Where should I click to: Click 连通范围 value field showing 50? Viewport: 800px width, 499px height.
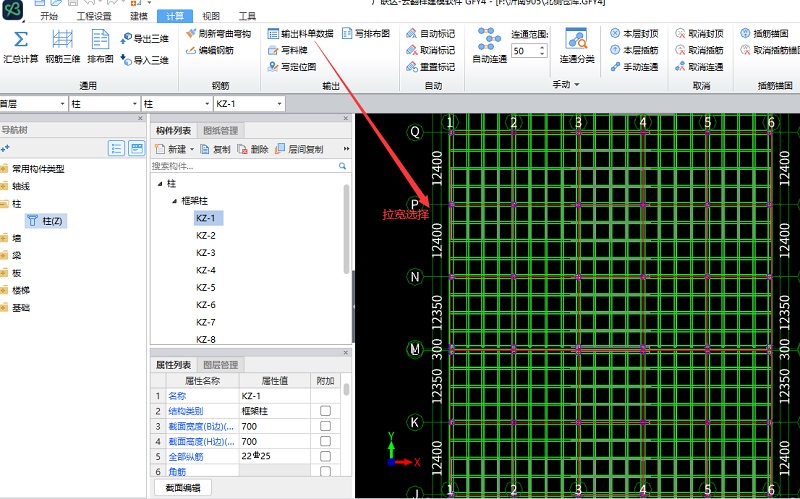click(524, 51)
